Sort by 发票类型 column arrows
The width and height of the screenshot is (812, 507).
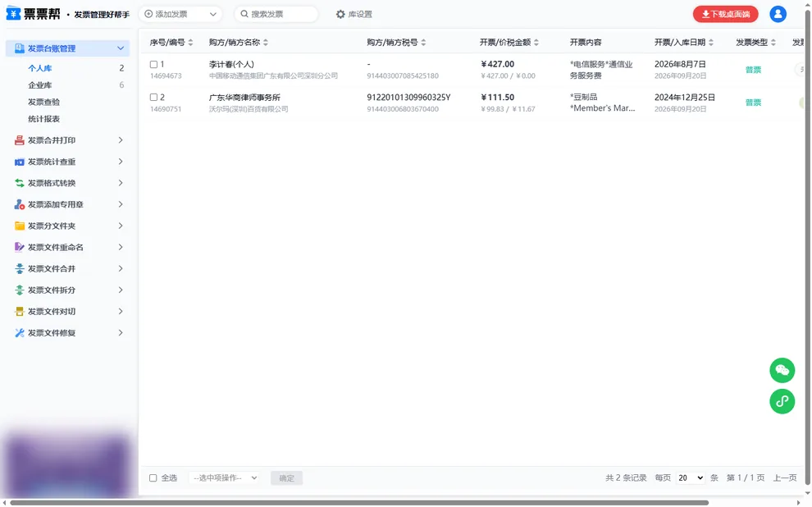pyautogui.click(x=773, y=43)
